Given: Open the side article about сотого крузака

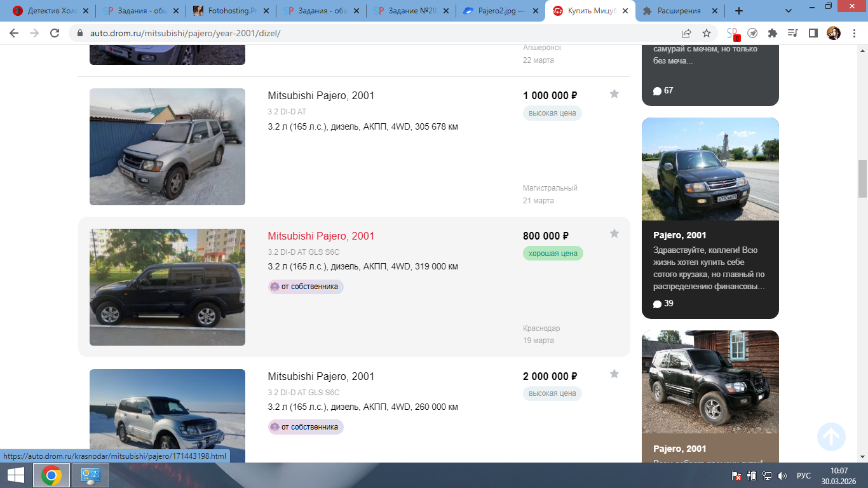Looking at the screenshot, I should click(x=710, y=268).
